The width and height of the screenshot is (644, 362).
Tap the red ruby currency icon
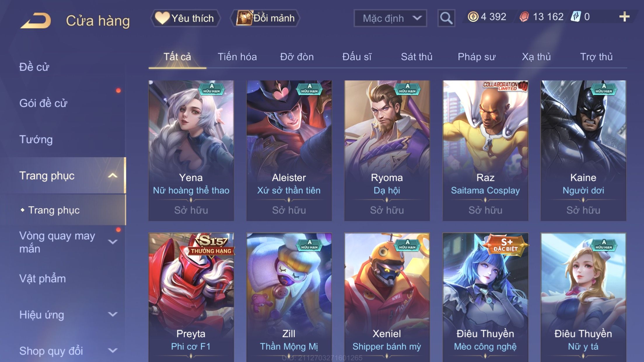pyautogui.click(x=524, y=17)
